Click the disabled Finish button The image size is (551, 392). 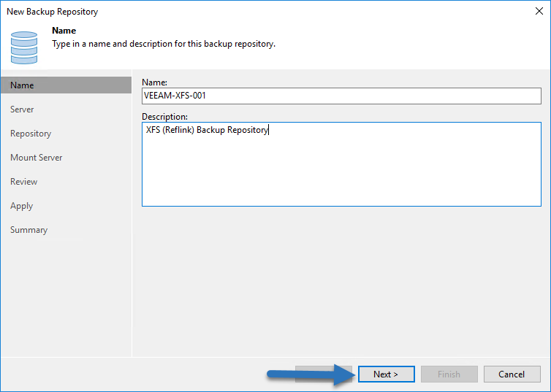click(x=449, y=374)
